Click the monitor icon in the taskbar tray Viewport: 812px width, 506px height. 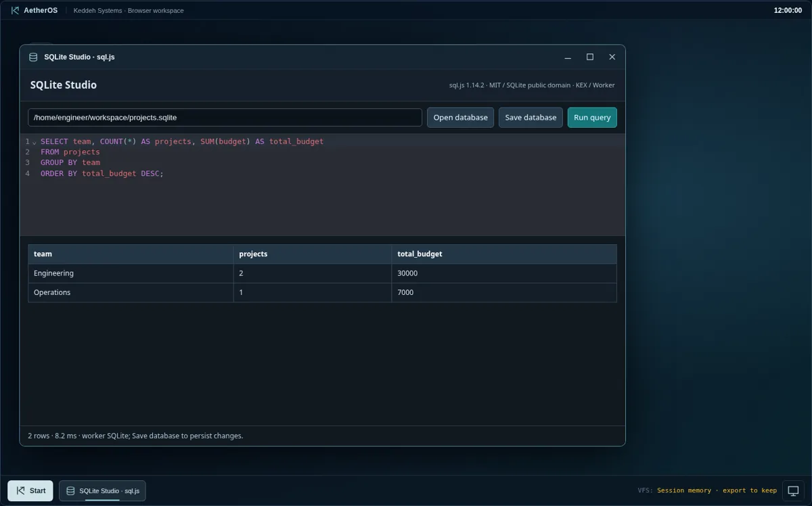point(793,490)
